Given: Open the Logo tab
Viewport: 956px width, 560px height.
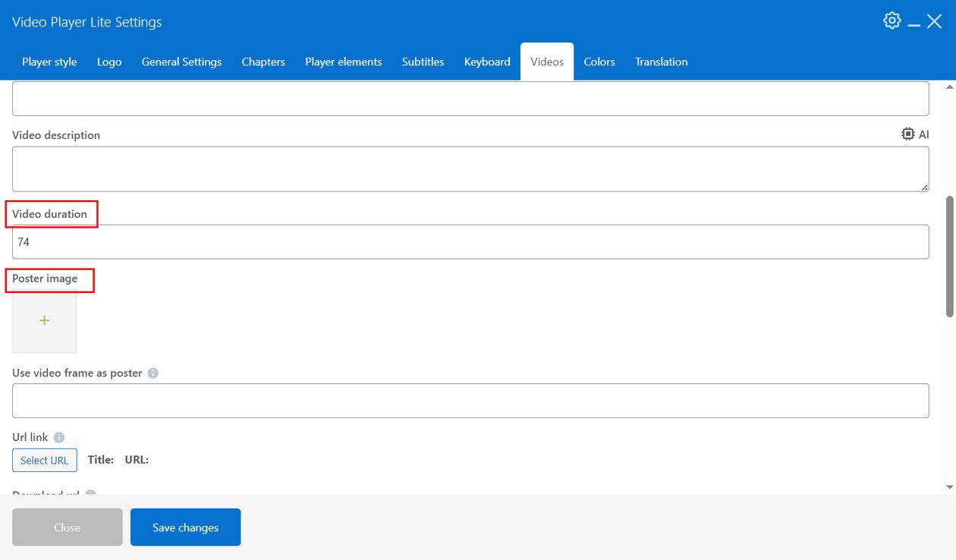Looking at the screenshot, I should [x=109, y=62].
